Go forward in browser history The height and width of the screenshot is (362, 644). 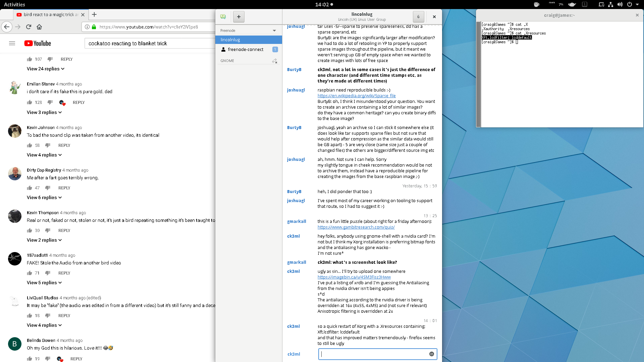click(18, 27)
